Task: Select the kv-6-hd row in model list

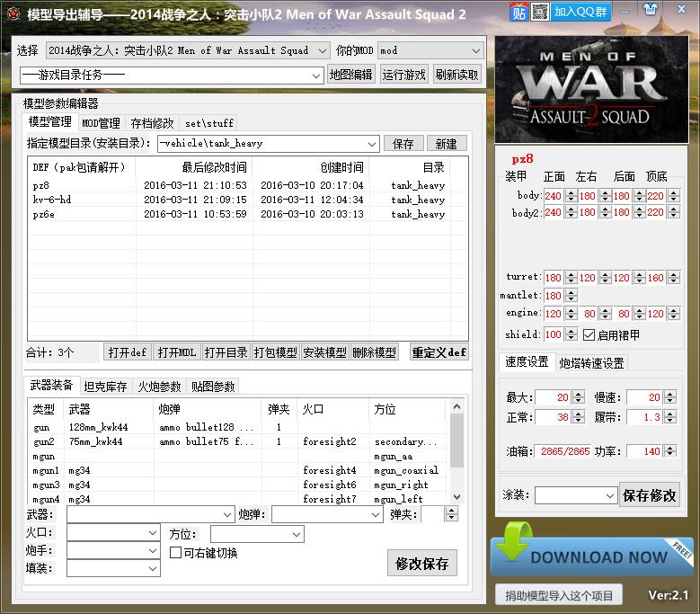Action: [52, 200]
